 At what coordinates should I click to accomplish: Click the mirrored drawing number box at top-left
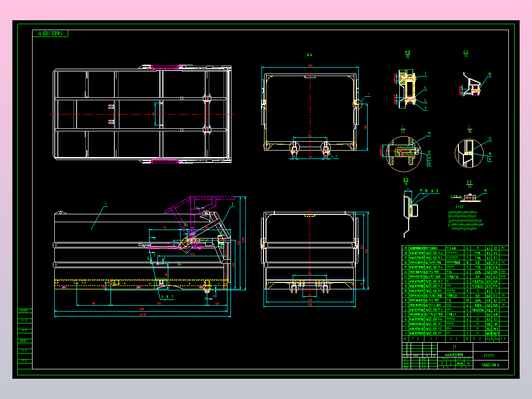(x=50, y=33)
